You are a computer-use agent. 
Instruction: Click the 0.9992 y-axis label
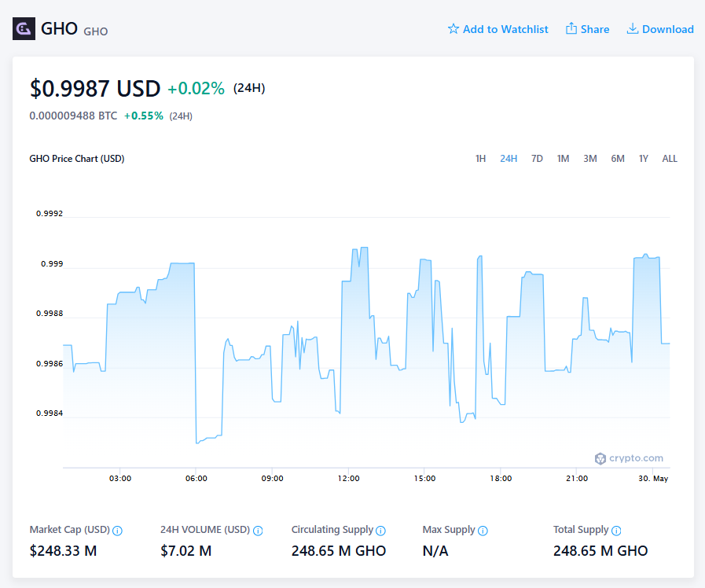(x=50, y=214)
